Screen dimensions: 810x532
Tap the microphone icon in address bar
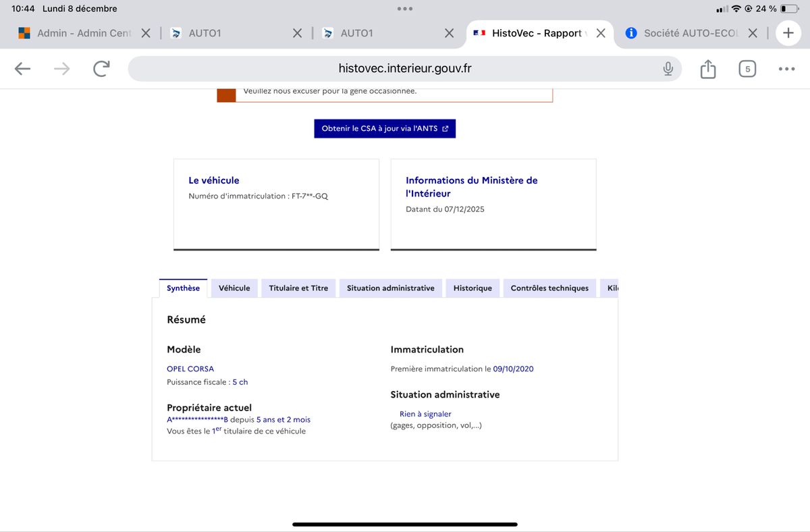coord(668,69)
